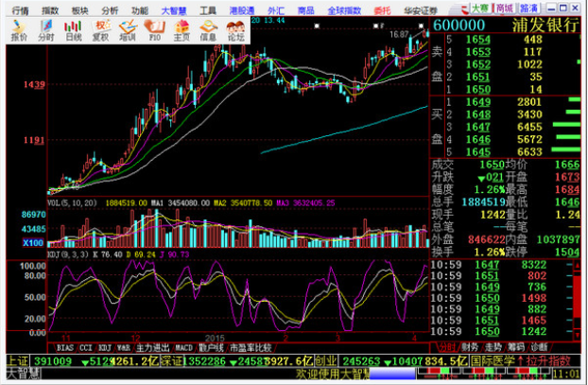The image size is (588, 385).
Task: Click the 商城 store button
Action: [x=505, y=9]
